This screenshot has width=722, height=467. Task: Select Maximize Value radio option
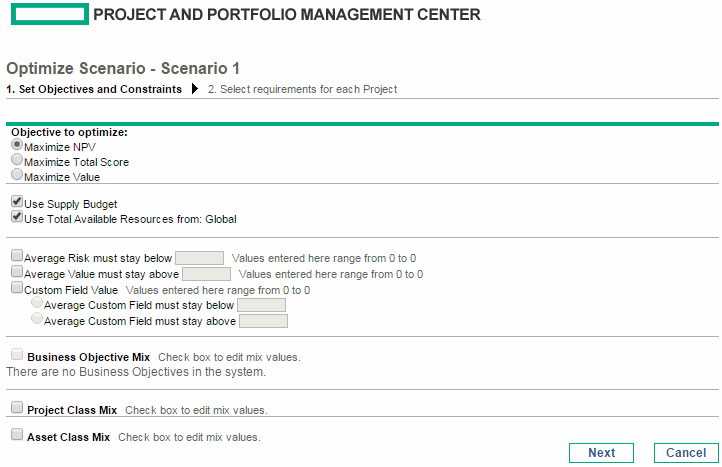17,175
